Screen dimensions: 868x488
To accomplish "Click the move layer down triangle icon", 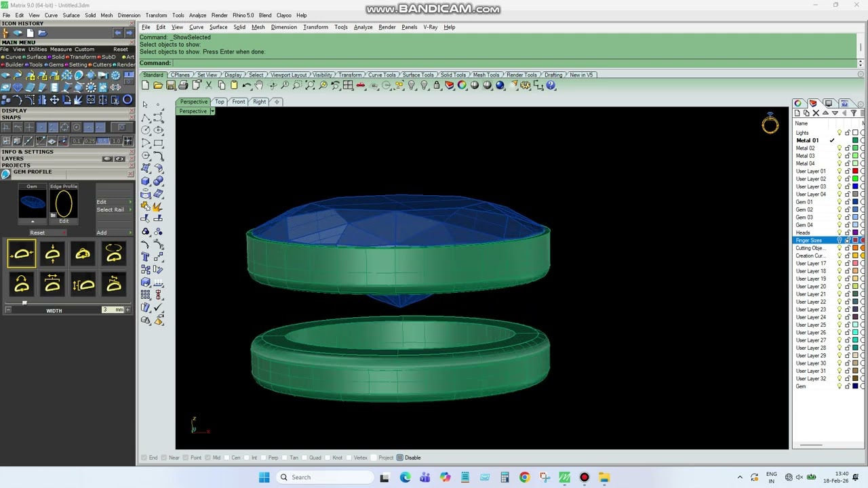I will tap(835, 113).
